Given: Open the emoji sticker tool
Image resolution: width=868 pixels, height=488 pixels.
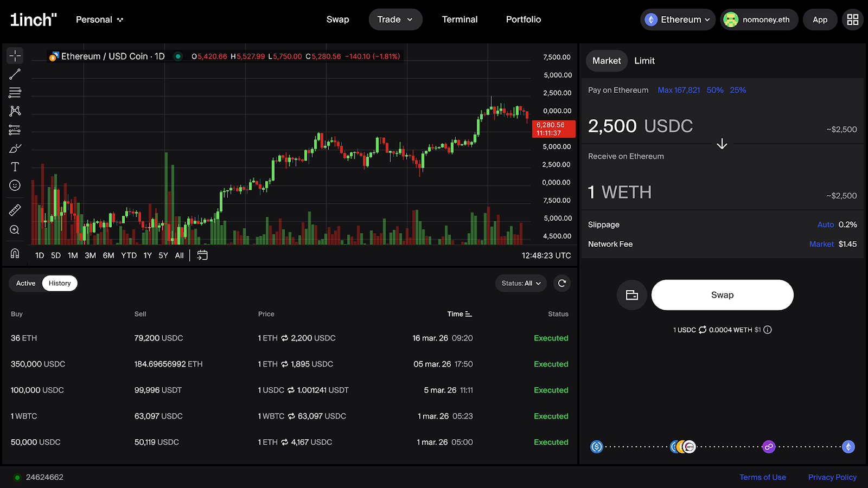Looking at the screenshot, I should [15, 185].
